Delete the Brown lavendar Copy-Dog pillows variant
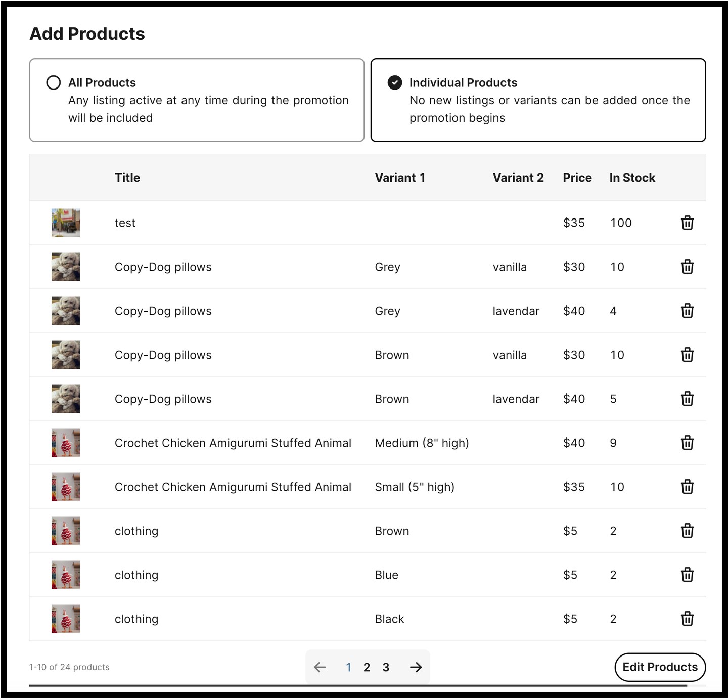Image resolution: width=728 pixels, height=700 pixels. [687, 399]
